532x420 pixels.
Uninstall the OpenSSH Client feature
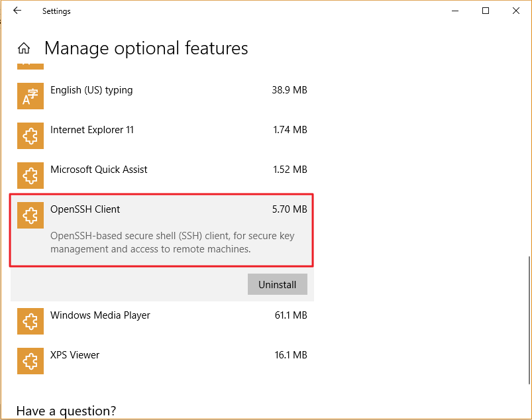click(277, 284)
